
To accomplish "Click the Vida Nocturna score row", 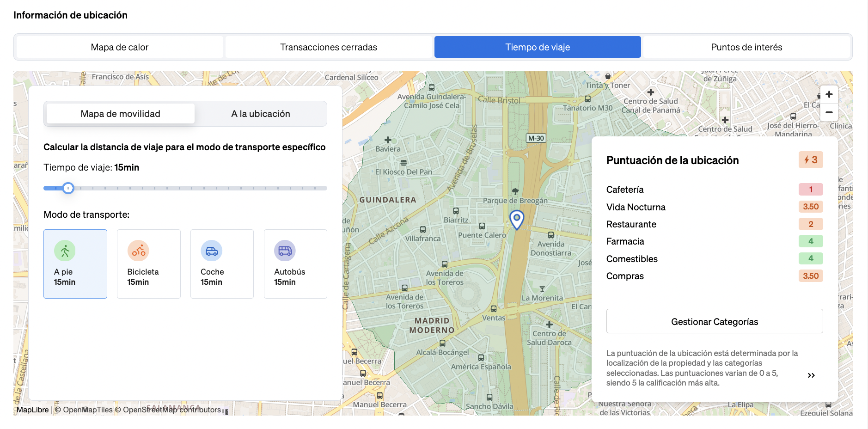I will pos(715,207).
